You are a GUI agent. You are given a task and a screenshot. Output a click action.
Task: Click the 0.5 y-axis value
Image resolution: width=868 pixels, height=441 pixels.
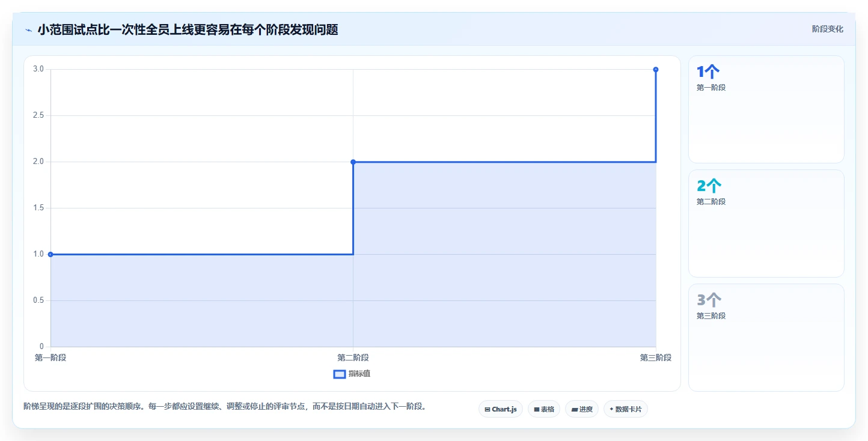coord(38,300)
